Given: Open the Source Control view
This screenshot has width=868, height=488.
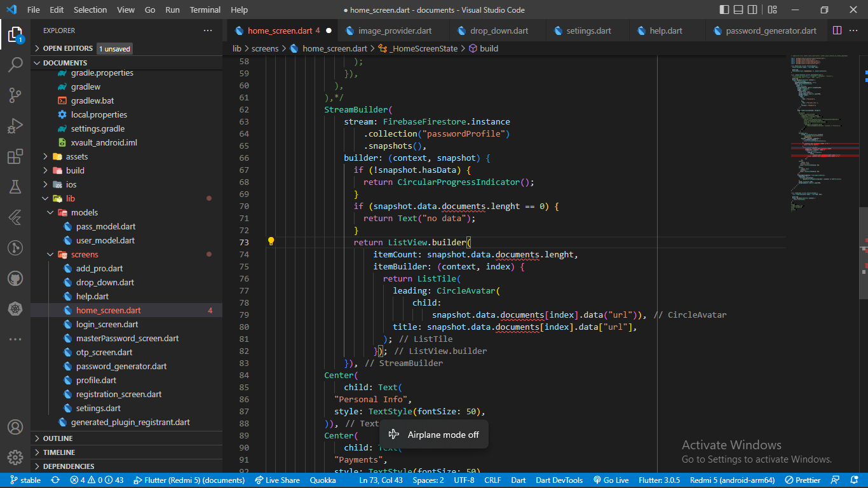Looking at the screenshot, I should (x=15, y=95).
